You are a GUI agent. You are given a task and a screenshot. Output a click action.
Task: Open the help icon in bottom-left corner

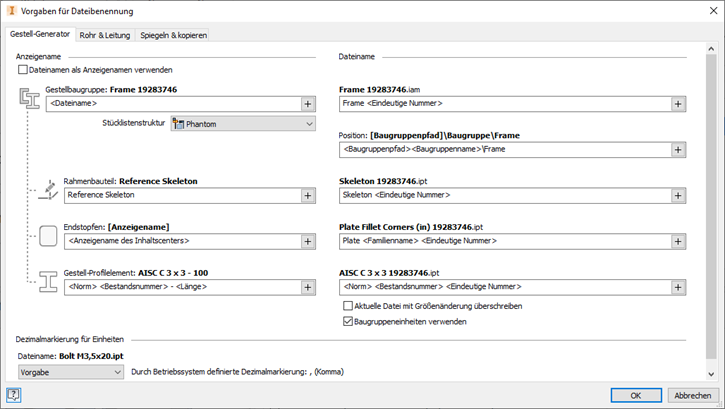[14, 394]
